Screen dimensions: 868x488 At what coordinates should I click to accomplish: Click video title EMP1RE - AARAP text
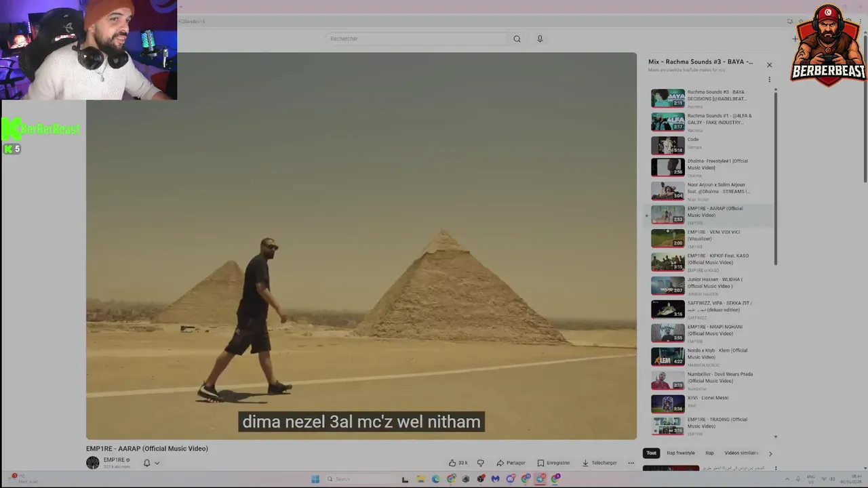tap(147, 449)
